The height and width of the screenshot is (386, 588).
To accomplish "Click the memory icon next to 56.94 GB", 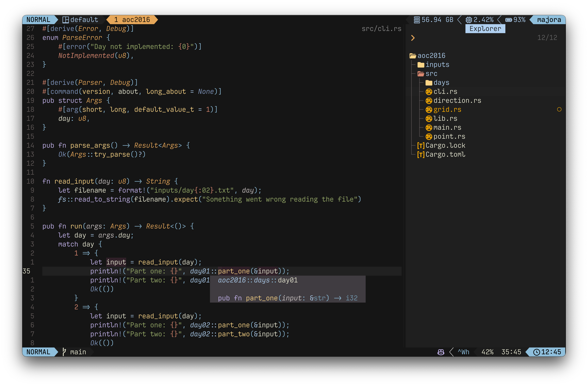I will (417, 20).
